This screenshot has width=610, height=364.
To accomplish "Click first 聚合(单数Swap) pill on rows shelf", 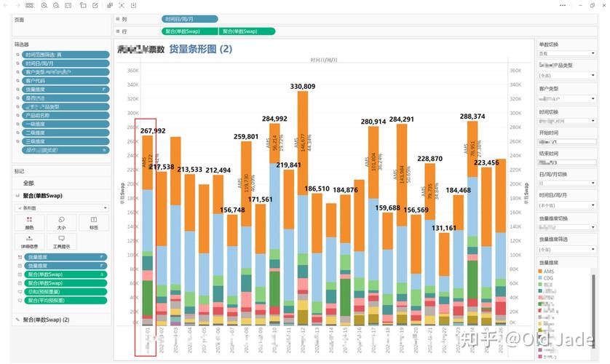I will (189, 31).
